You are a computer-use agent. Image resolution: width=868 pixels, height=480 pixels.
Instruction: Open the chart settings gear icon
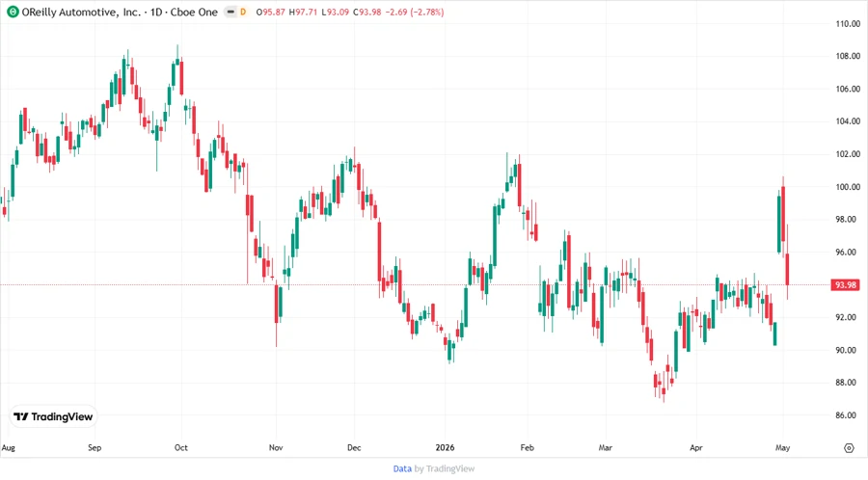pyautogui.click(x=849, y=448)
